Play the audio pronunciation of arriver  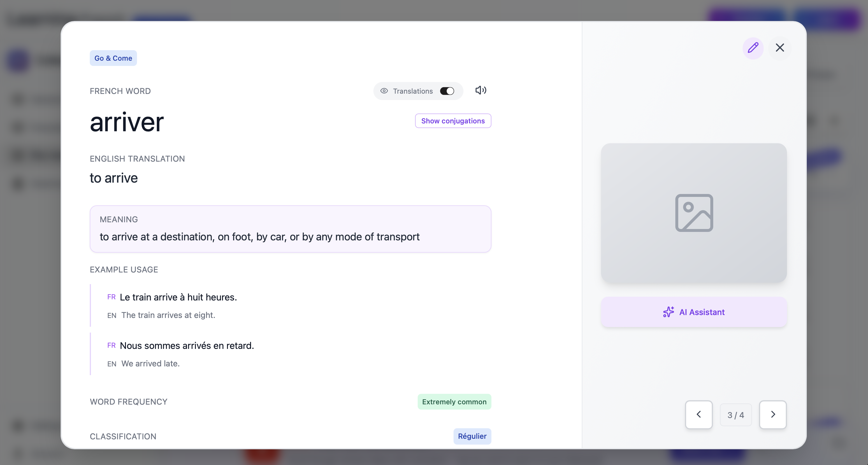481,90
